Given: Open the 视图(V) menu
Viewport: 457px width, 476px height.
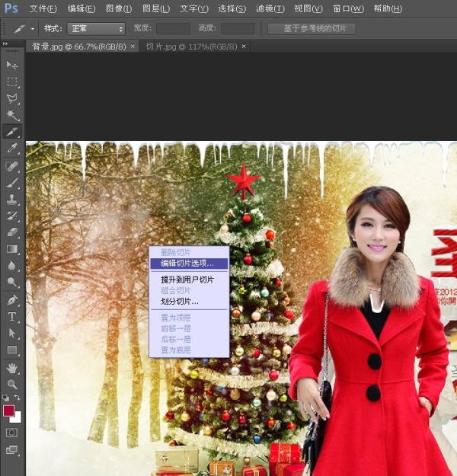Looking at the screenshot, I should (x=308, y=8).
